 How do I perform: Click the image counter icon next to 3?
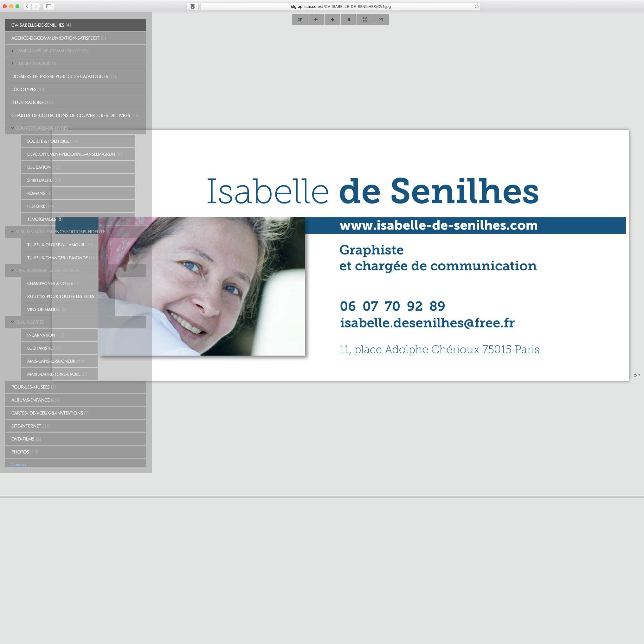pyautogui.click(x=635, y=375)
